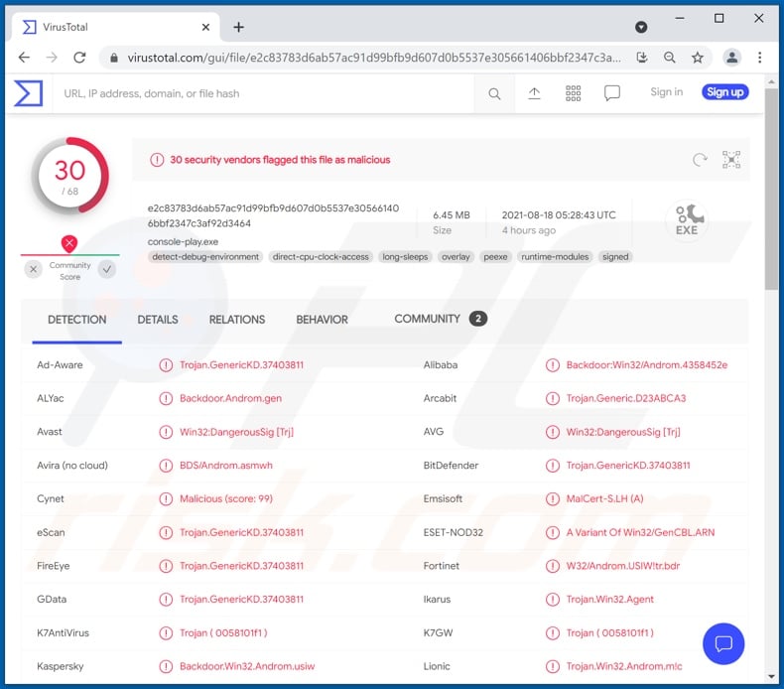Close the VirusTotal tab
Viewport: 784px width, 689px height.
pyautogui.click(x=205, y=27)
